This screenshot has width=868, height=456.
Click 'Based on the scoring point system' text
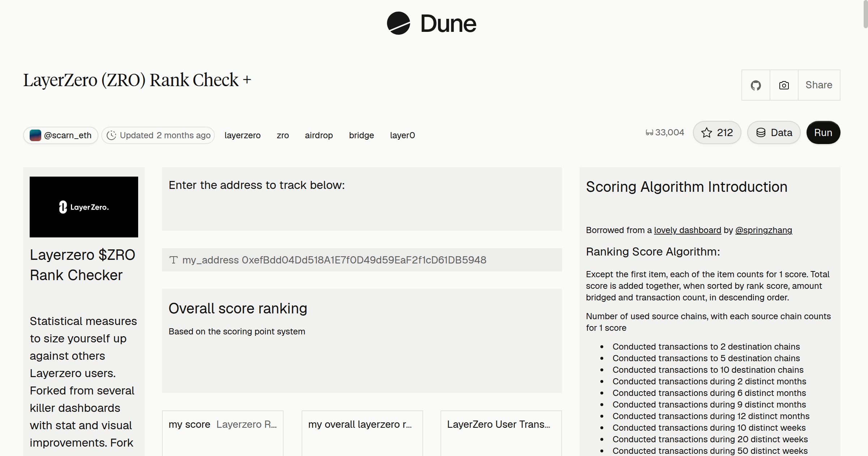[x=237, y=332]
